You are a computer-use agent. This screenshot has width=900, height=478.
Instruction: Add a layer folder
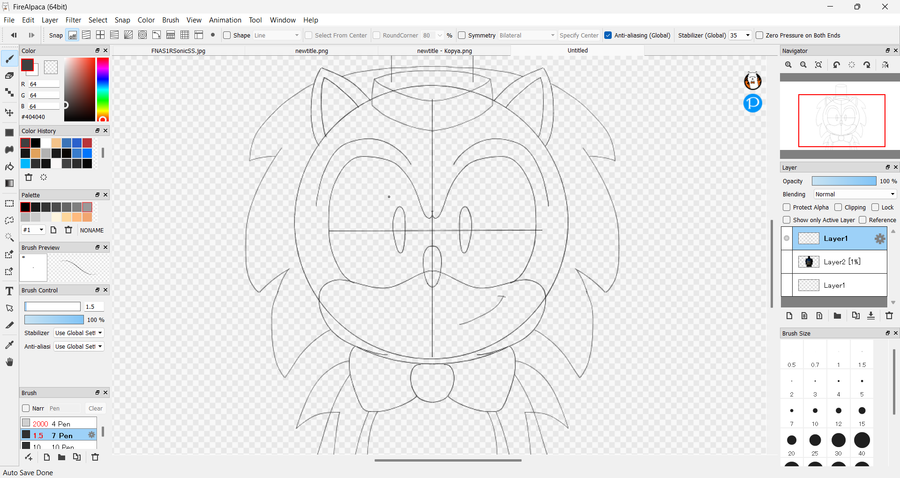[x=837, y=316]
